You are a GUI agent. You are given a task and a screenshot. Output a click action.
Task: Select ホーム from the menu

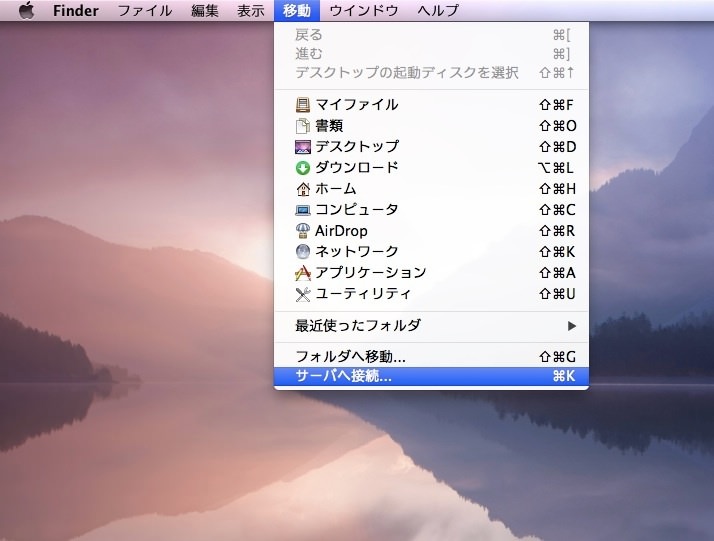[x=431, y=189]
